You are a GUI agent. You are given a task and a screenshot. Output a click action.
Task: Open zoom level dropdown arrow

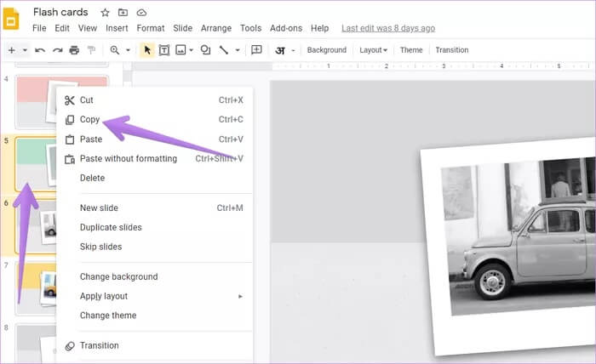128,50
